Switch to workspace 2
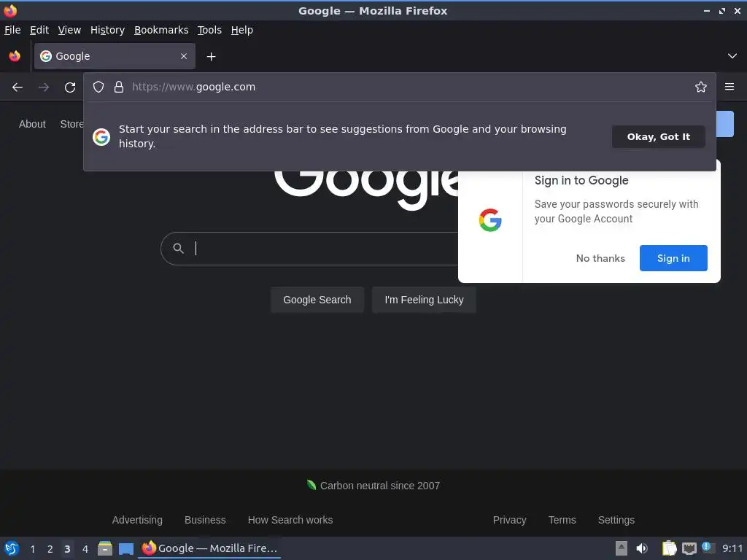 [50, 548]
